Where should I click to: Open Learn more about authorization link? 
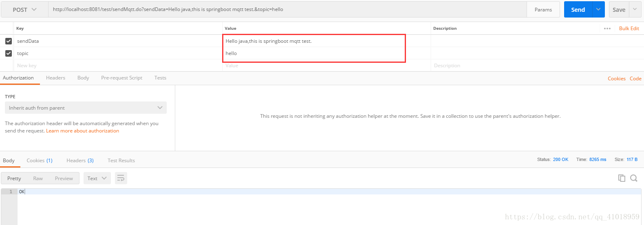[82, 131]
